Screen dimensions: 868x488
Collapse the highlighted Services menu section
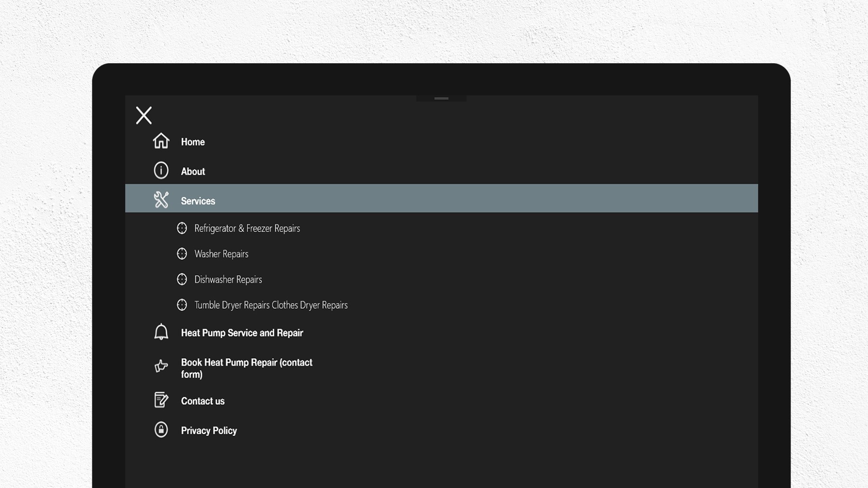[198, 201]
